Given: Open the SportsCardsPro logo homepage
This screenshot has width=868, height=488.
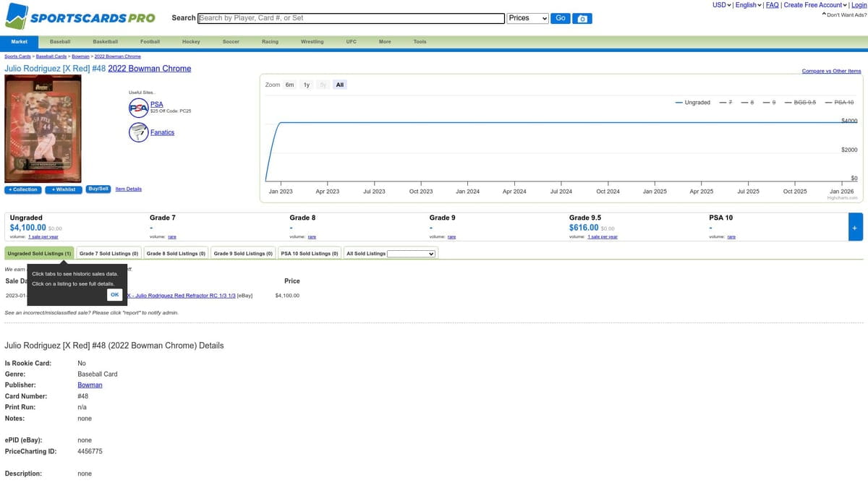Looking at the screenshot, I should [x=80, y=16].
